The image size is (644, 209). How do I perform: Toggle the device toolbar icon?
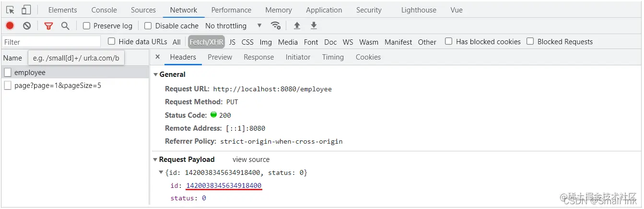[26, 10]
